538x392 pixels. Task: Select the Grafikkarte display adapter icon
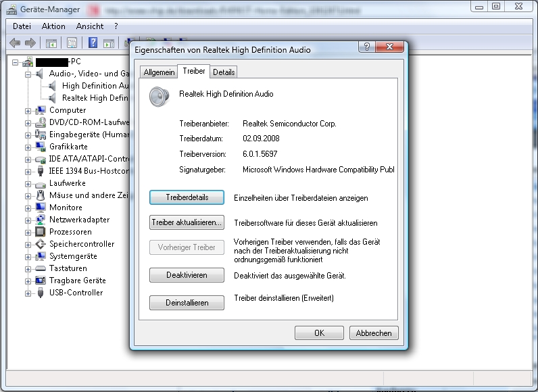coord(41,147)
